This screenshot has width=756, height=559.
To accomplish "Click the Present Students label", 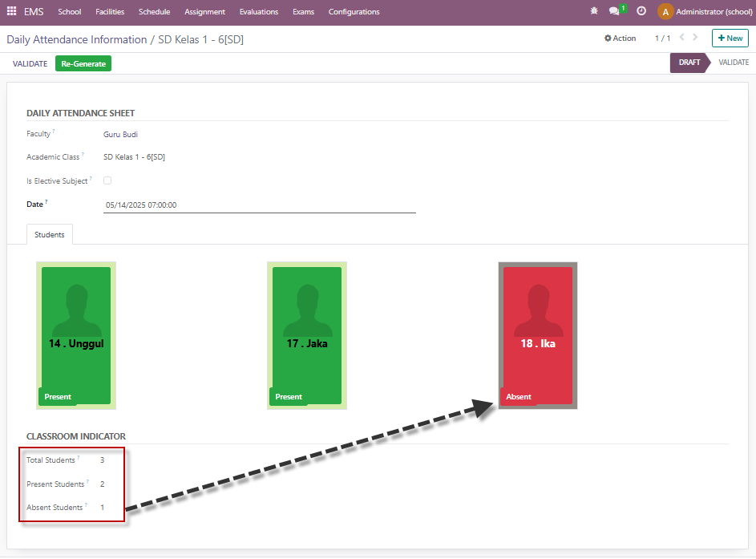I will (55, 484).
